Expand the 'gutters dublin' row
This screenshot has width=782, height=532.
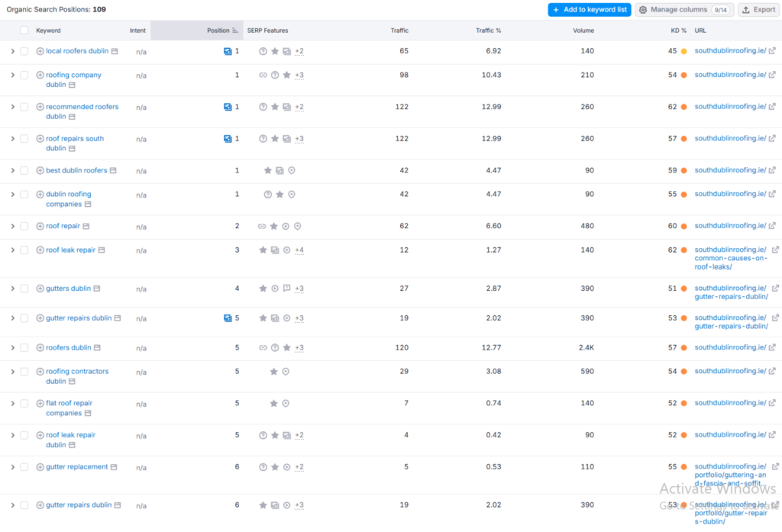click(x=12, y=289)
